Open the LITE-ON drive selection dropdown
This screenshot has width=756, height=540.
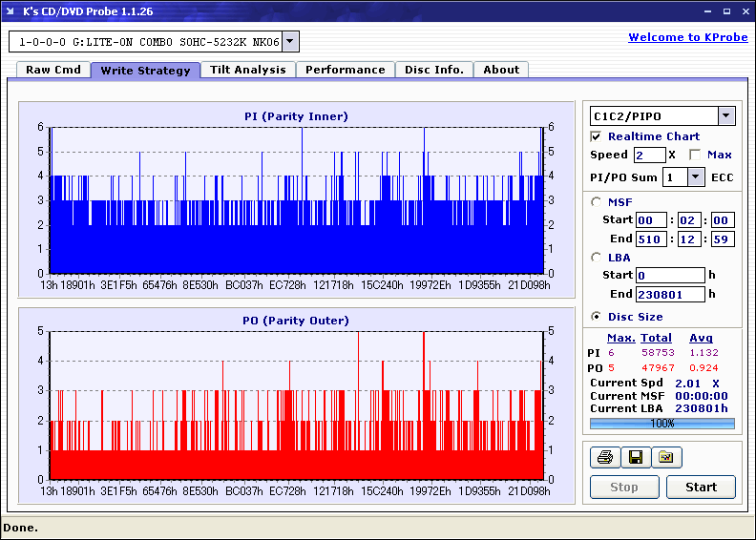click(x=290, y=41)
